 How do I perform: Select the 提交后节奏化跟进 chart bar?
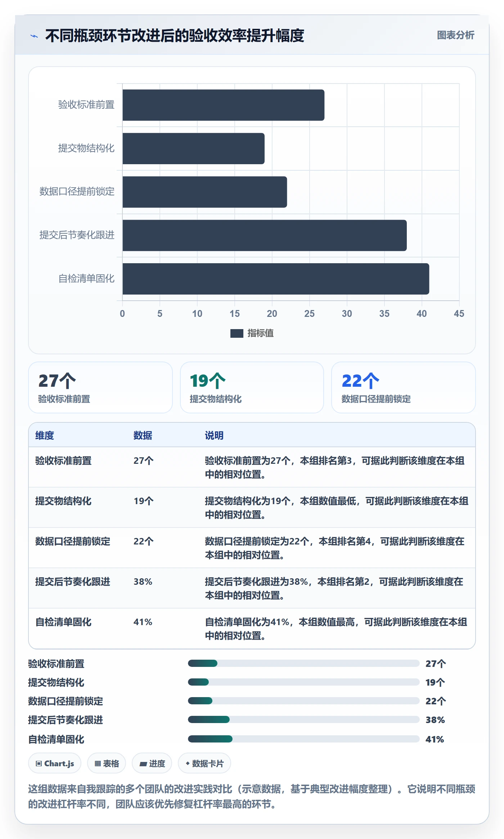265,235
